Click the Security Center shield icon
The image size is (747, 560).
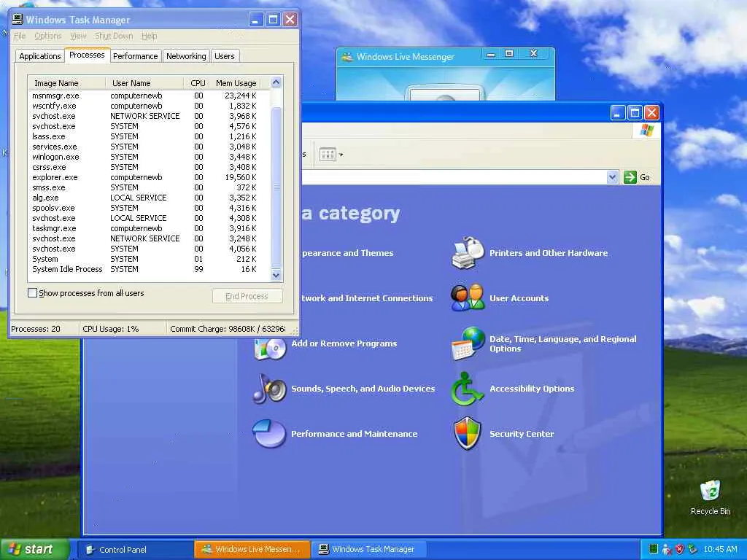click(x=467, y=433)
